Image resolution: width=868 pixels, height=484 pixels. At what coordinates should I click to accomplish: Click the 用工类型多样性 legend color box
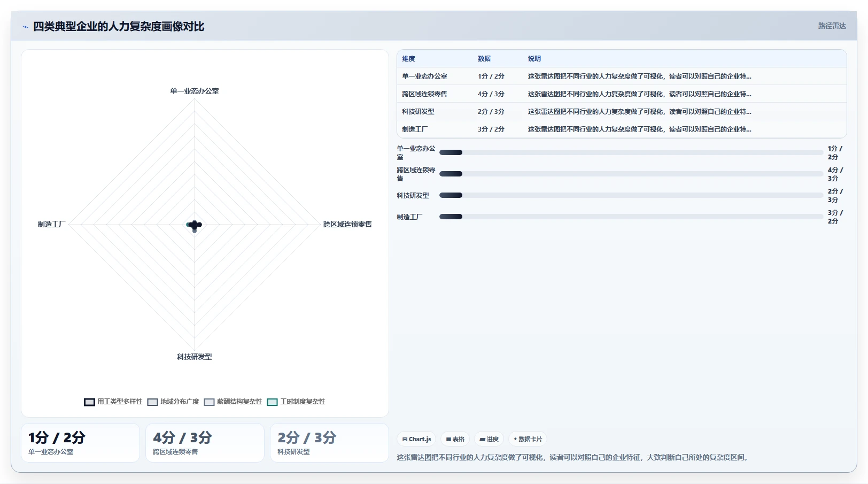89,402
